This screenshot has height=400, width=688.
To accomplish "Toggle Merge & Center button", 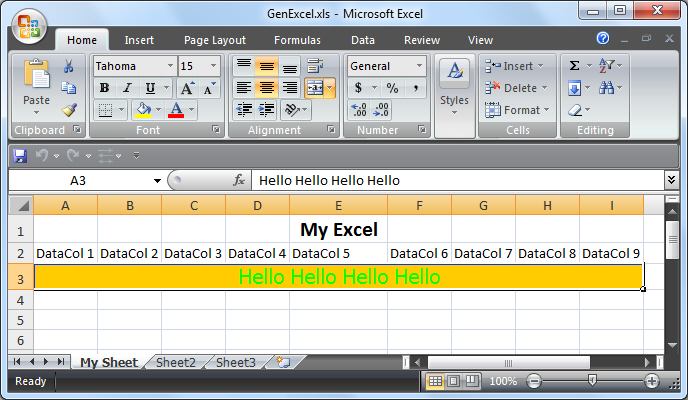I will point(315,88).
